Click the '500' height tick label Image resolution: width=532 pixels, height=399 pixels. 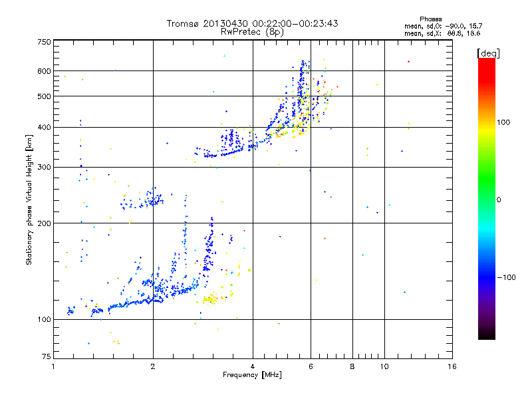click(x=45, y=96)
